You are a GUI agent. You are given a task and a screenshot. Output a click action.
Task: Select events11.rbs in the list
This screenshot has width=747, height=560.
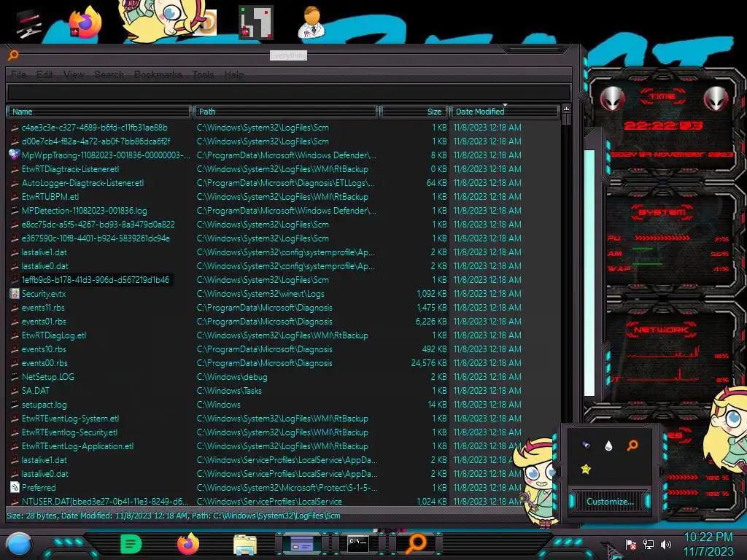[43, 308]
